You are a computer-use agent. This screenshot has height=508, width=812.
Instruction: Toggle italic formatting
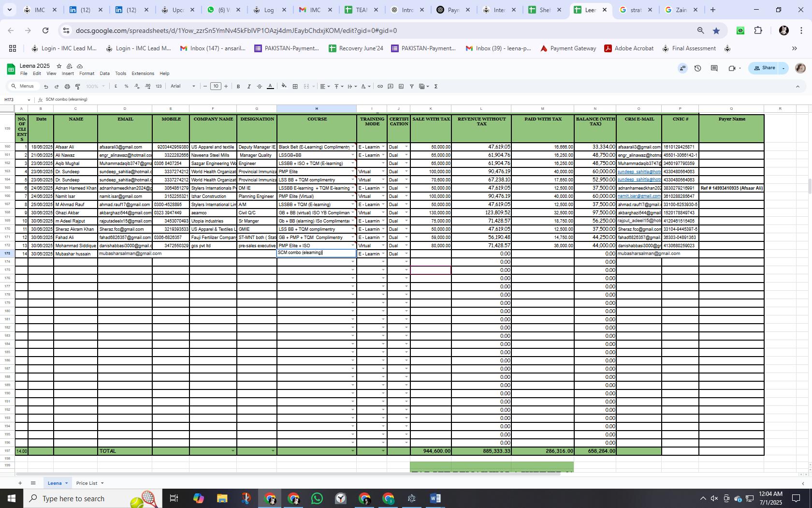[249, 87]
